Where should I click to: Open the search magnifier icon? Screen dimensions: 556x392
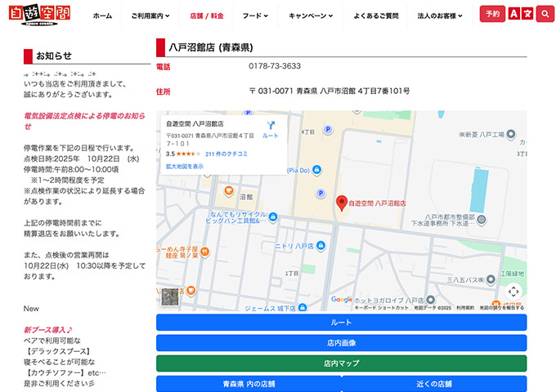point(545,14)
